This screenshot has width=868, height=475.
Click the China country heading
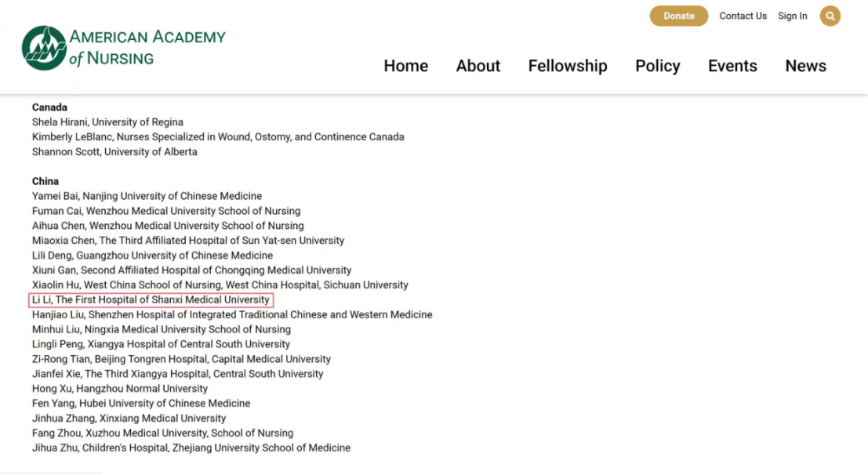pos(45,181)
